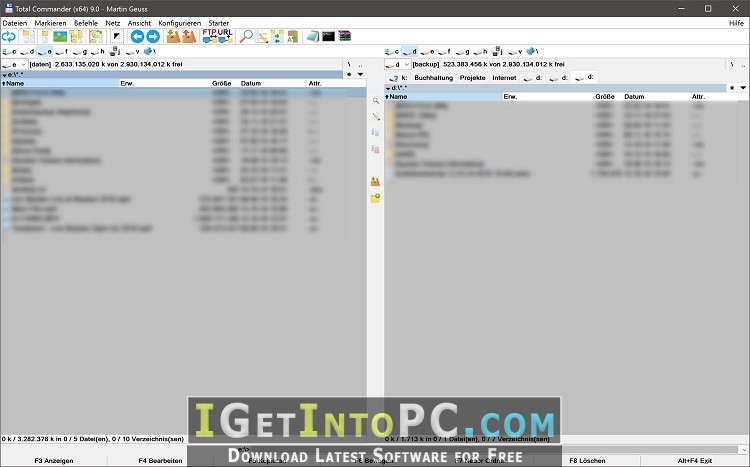Launch the WinRAR books icon in toolbar
Image resolution: width=750 pixels, height=467 pixels.
tap(344, 36)
